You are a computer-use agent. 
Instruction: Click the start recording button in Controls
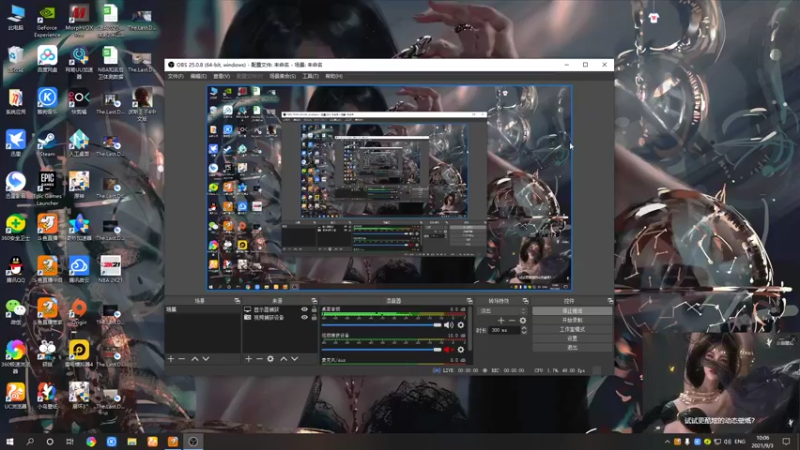pyautogui.click(x=572, y=320)
